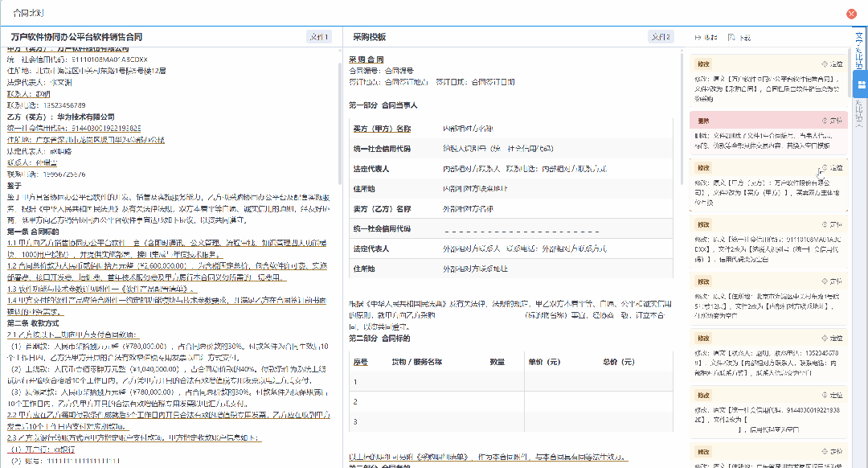
Task: Click underlined clause 2.2 in left document
Action: click(168, 421)
